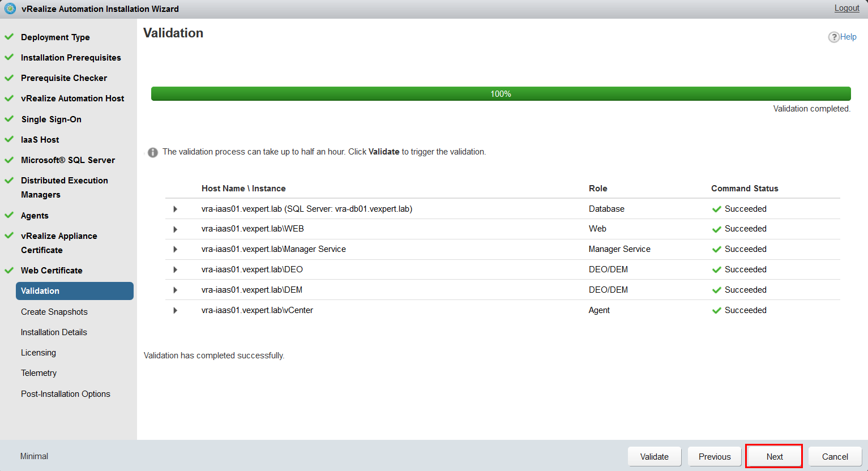
Task: Open the Web Certificate step
Action: click(x=52, y=271)
